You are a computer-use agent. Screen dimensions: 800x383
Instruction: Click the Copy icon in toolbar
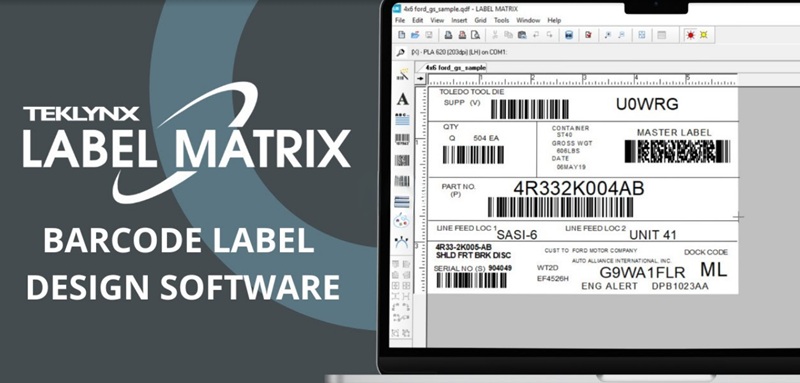508,35
